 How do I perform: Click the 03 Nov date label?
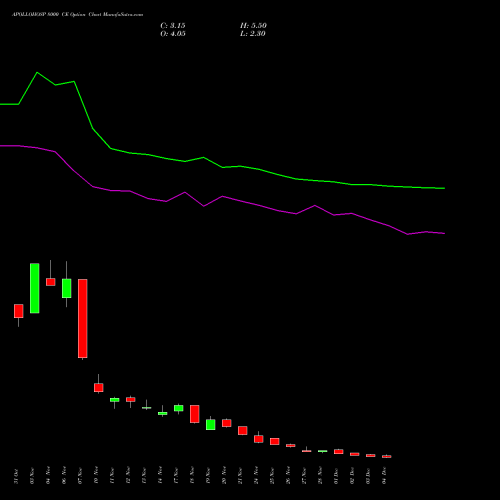click(32, 476)
